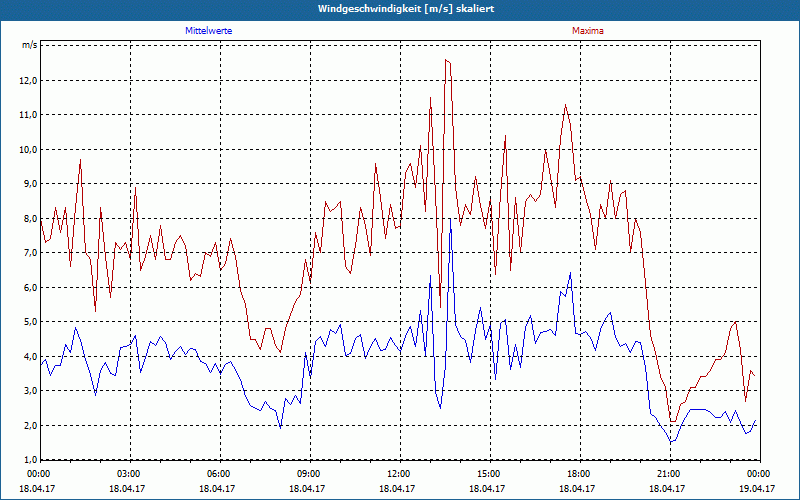Click the "12:00" time label
The image size is (800, 500).
[x=400, y=474]
